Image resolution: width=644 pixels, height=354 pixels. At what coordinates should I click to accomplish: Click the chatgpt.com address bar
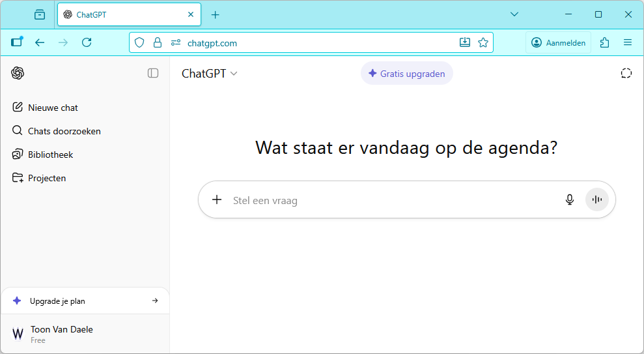pos(311,43)
